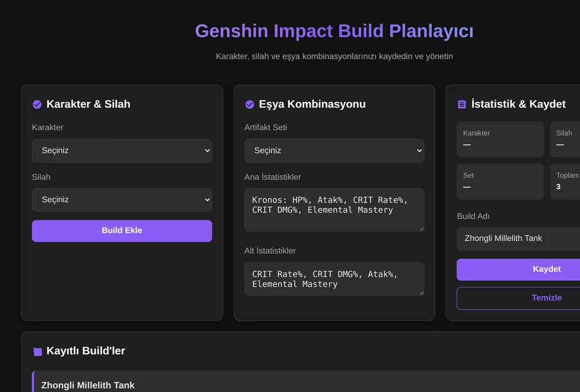Open the Artifakt Seti dropdown
This screenshot has height=392, width=580.
(334, 151)
